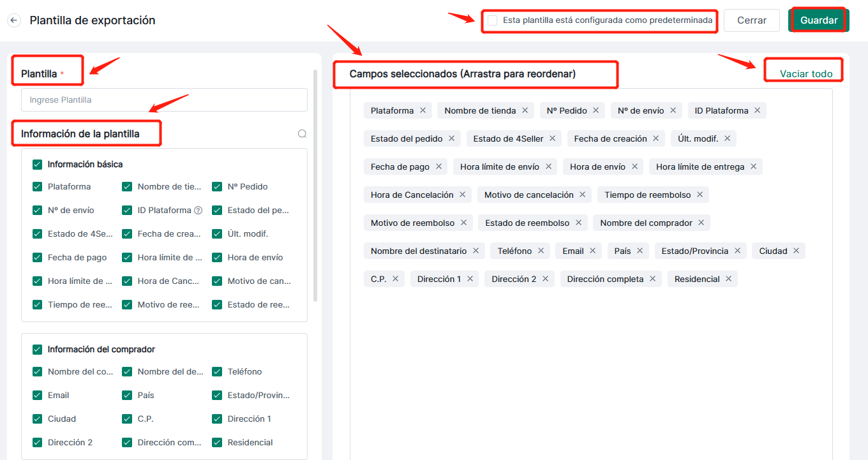Remove the Ciudad tag
868x460 pixels.
(796, 251)
